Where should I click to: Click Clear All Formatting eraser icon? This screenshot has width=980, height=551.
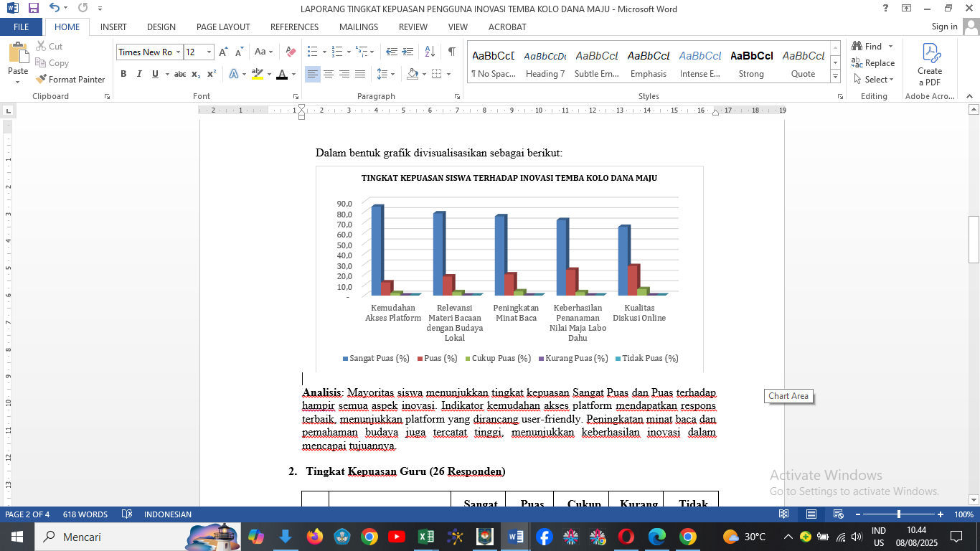coord(291,52)
